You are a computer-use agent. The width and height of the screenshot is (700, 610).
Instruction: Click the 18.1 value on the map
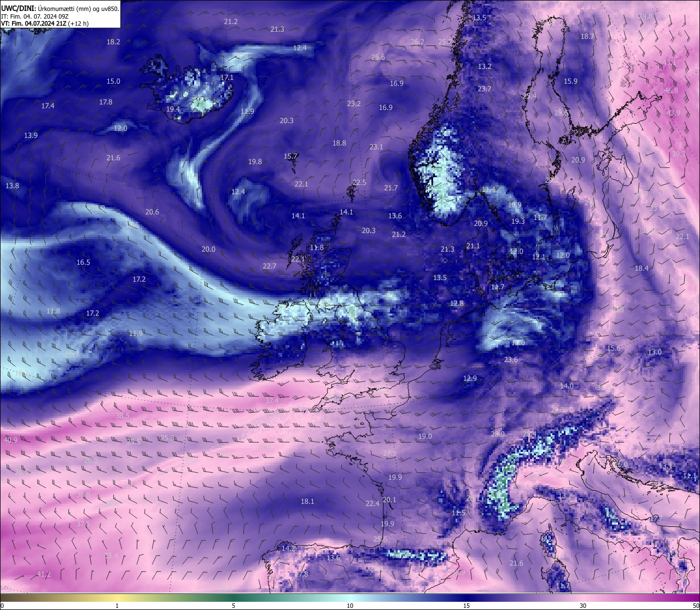click(x=307, y=501)
